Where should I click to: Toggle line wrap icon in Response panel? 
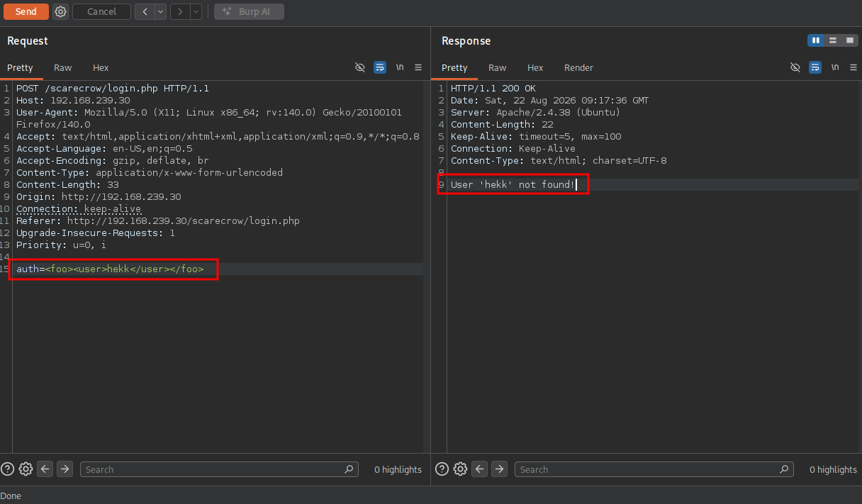pyautogui.click(x=815, y=67)
